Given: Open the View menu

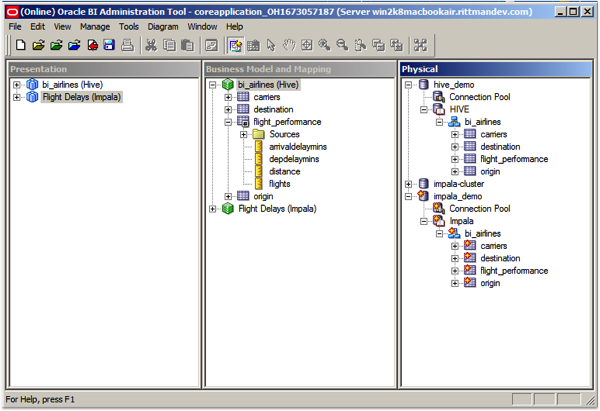Looking at the screenshot, I should pyautogui.click(x=62, y=27).
